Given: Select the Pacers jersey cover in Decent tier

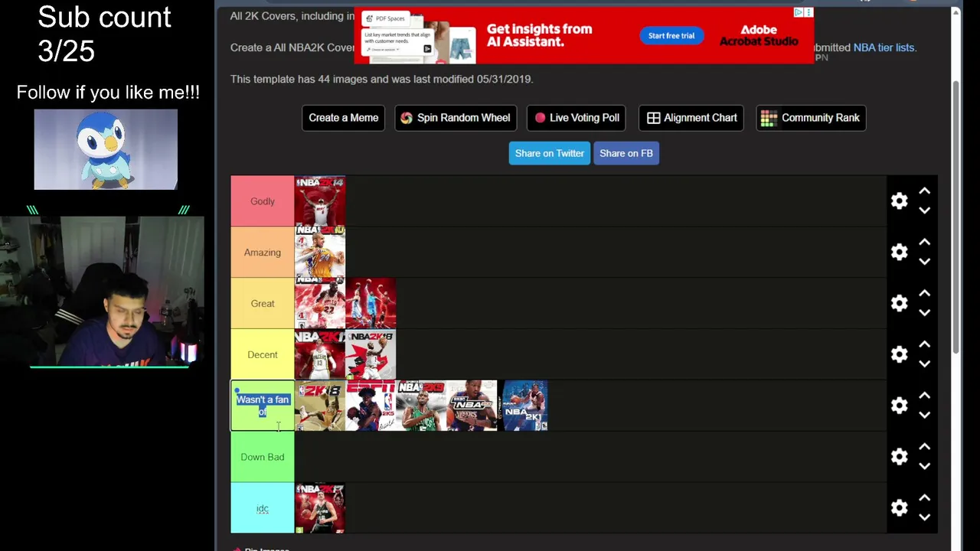Looking at the screenshot, I should [320, 355].
